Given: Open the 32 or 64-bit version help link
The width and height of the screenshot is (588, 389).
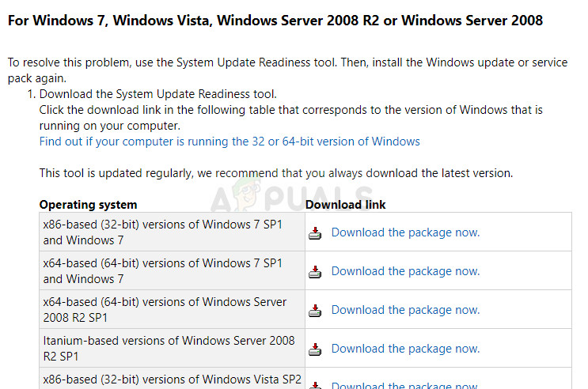Looking at the screenshot, I should 230,142.
